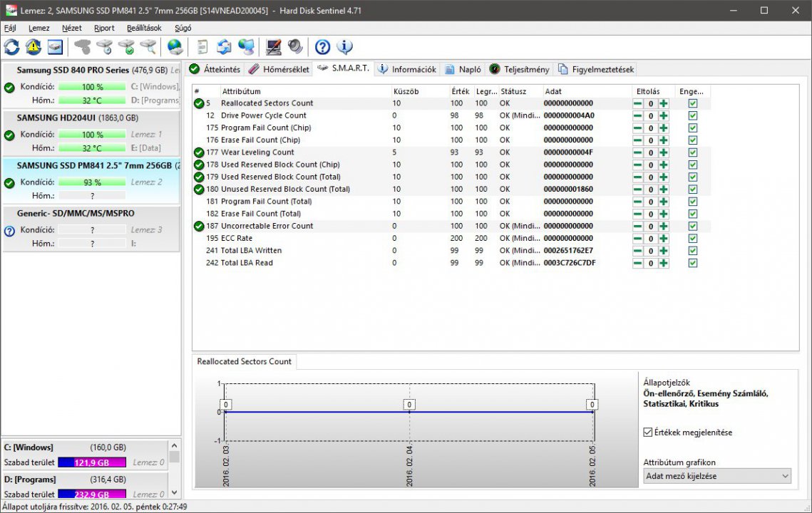Click the blue question mark help icon
The width and height of the screenshot is (812, 513).
[x=322, y=47]
